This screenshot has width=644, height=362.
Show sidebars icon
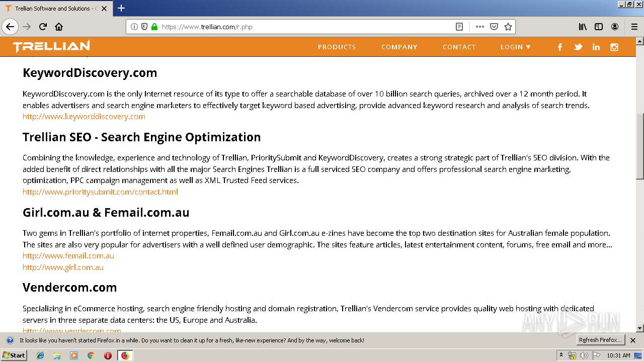coord(599,27)
